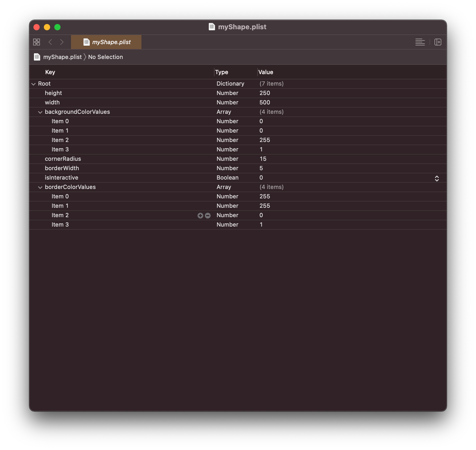Image resolution: width=476 pixels, height=450 pixels.
Task: Select the borderColorValues key label
Action: (70, 187)
